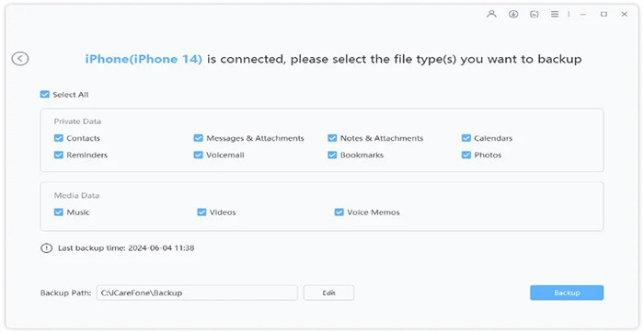Maximize the application window
Image resolution: width=644 pixels, height=333 pixels.
coord(604,14)
